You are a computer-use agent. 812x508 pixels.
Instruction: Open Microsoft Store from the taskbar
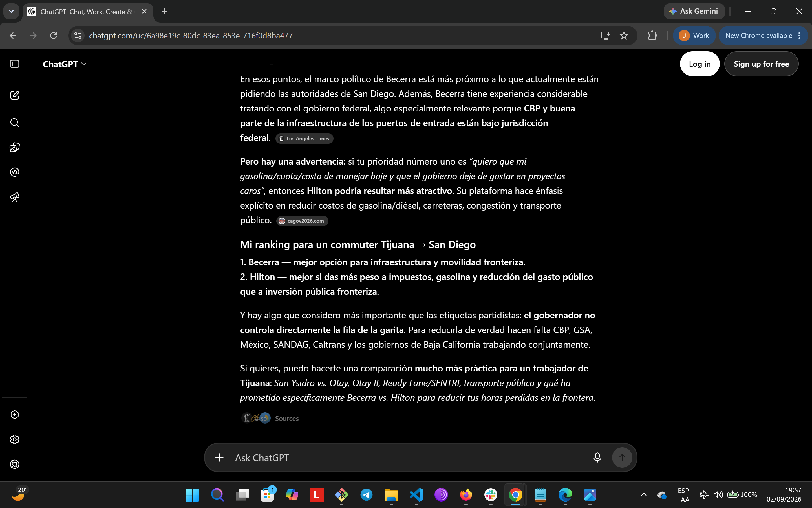tap(267, 495)
